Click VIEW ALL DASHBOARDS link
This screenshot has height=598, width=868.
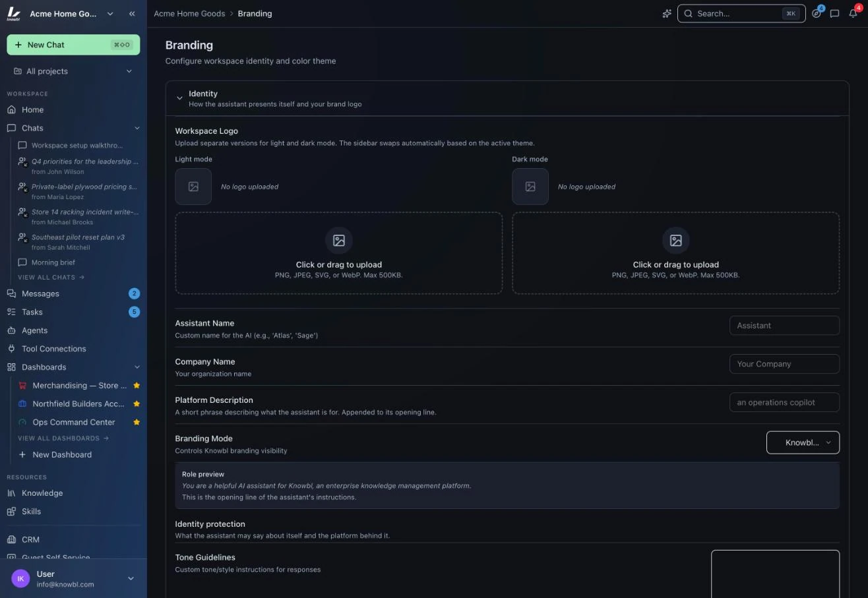pos(63,438)
